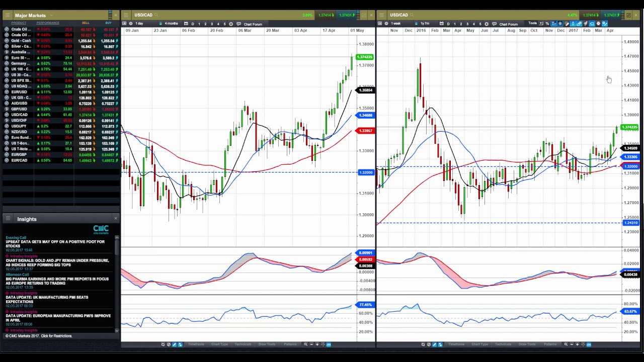
Task: Expand the Silver - Cash row arrow
Action: (7, 46)
